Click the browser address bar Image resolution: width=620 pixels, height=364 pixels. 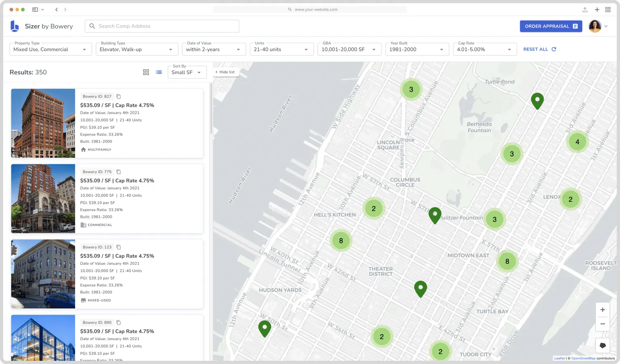[310, 9]
